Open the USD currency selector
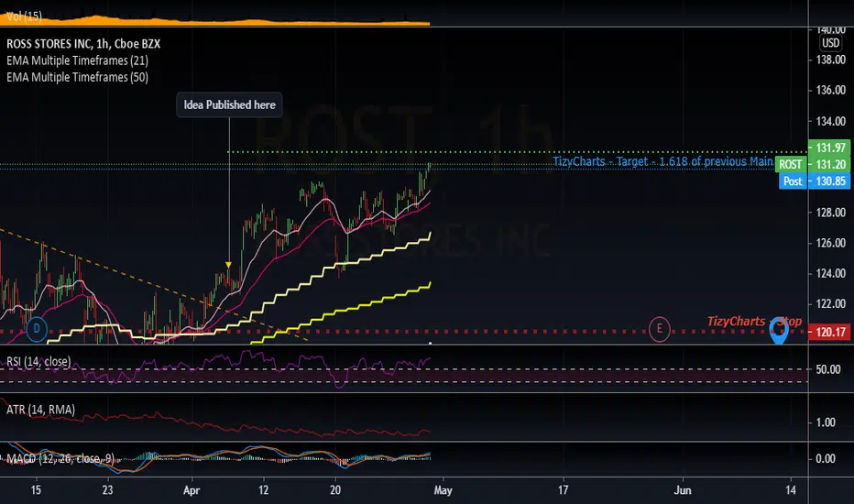 coord(828,43)
